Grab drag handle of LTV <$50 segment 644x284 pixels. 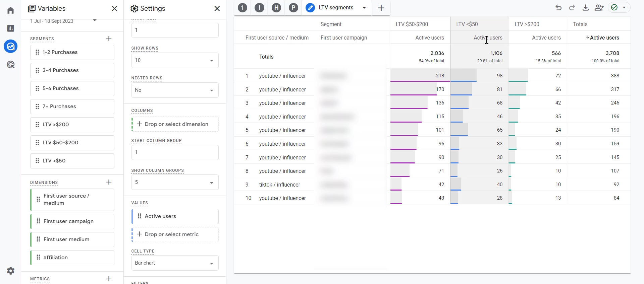click(x=37, y=161)
